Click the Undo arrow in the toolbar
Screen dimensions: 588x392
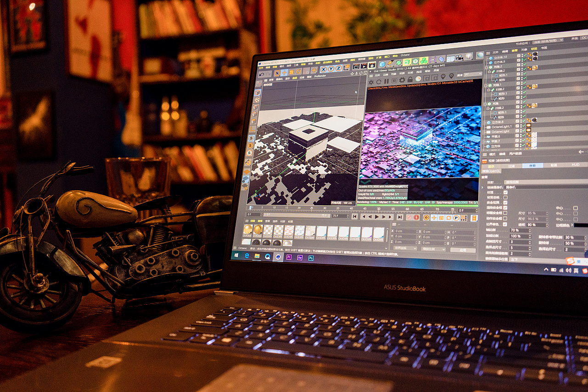262,74
